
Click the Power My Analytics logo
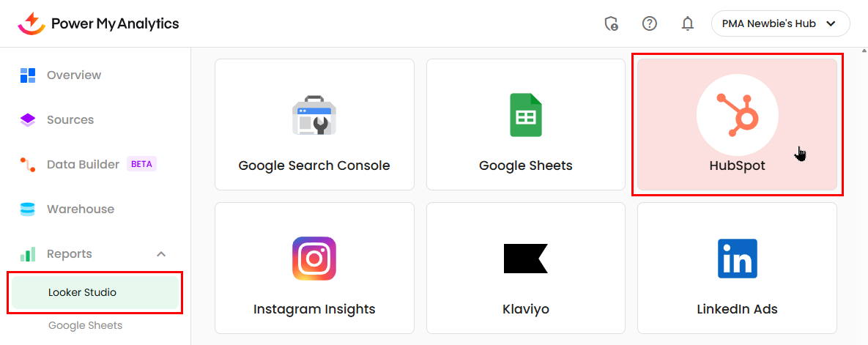[x=99, y=23]
